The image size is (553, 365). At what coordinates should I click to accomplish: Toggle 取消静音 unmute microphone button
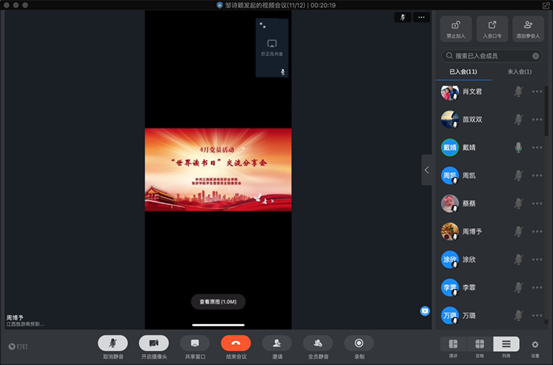[x=113, y=343]
